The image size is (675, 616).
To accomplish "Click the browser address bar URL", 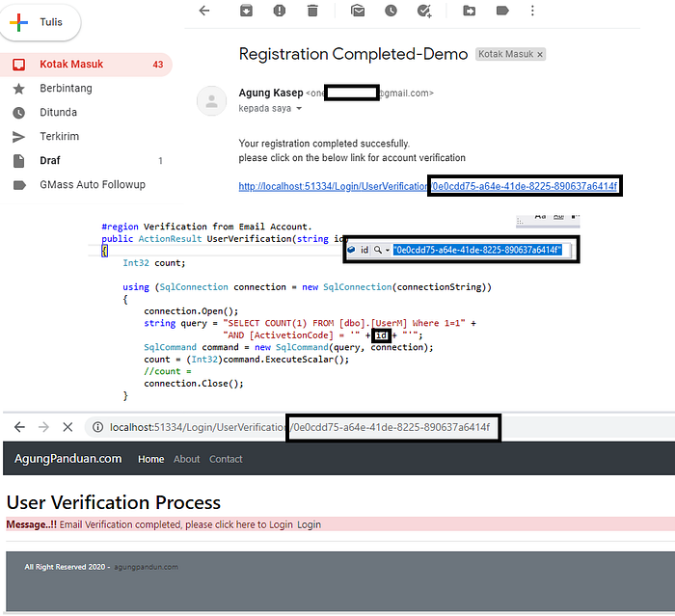I will click(x=300, y=427).
